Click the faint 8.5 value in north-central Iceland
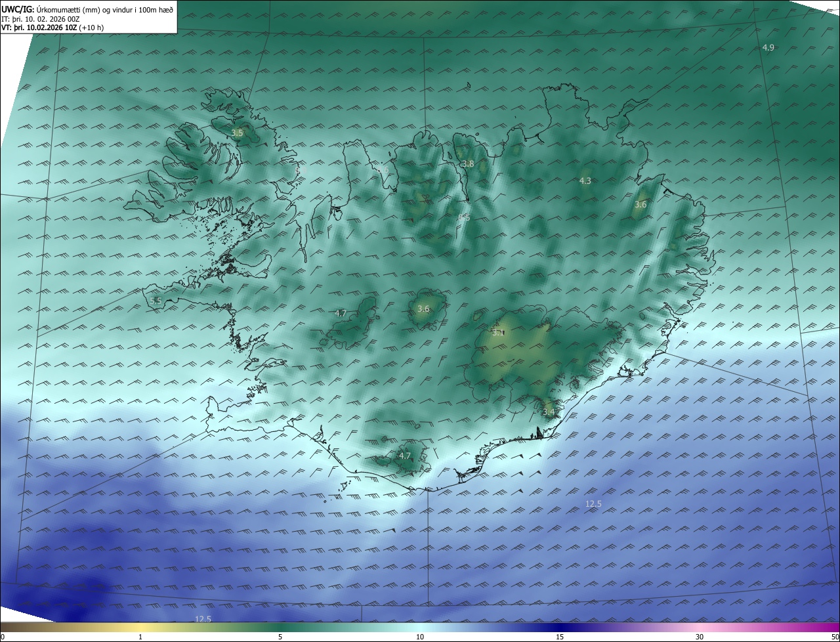840x642 pixels. point(464,217)
